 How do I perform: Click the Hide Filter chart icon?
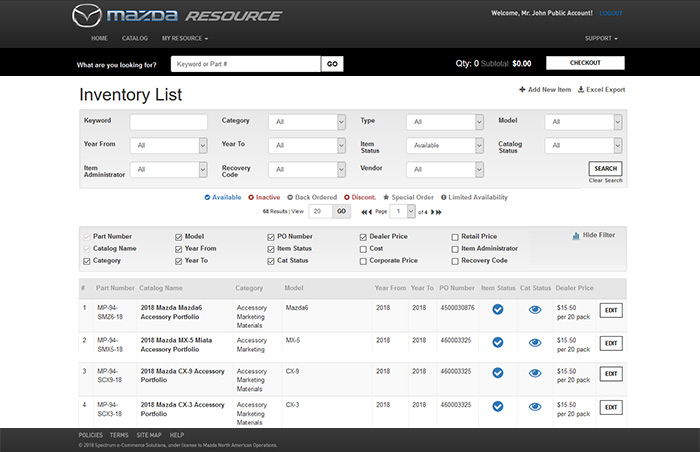pos(576,236)
